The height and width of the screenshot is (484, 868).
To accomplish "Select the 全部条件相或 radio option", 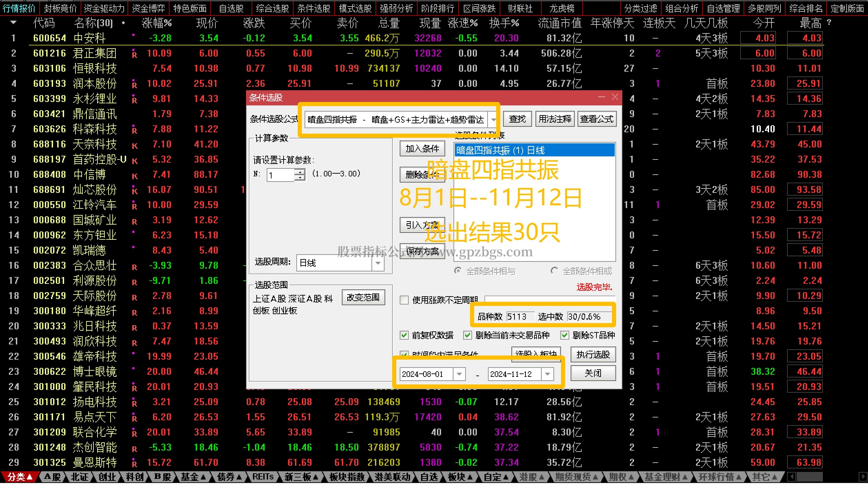I will point(554,271).
